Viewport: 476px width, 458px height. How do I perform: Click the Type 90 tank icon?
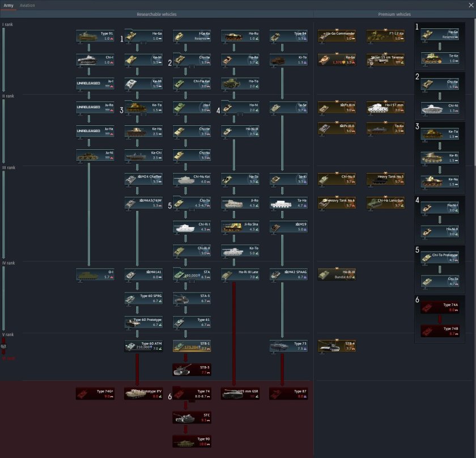(192, 442)
